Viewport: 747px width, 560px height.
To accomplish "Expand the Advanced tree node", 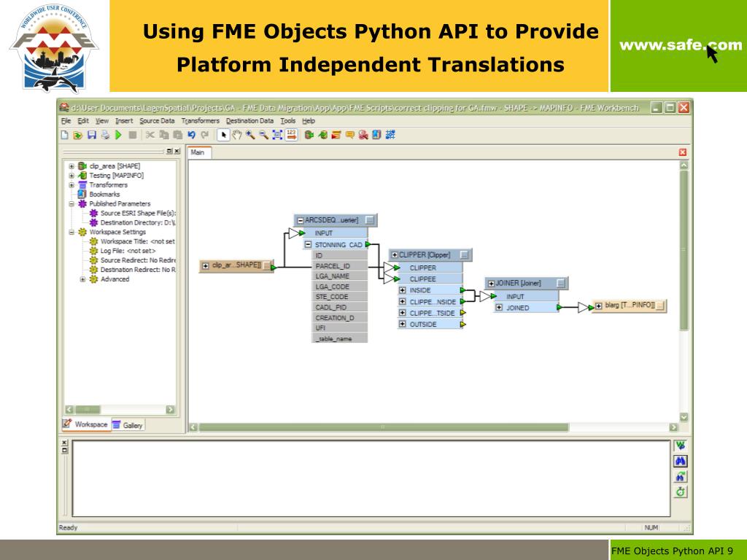I will [x=83, y=279].
